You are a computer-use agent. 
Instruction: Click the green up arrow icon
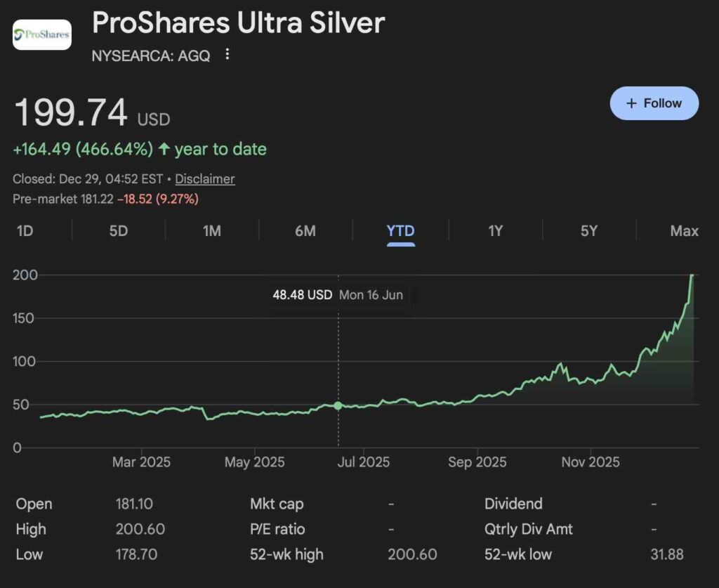(164, 149)
